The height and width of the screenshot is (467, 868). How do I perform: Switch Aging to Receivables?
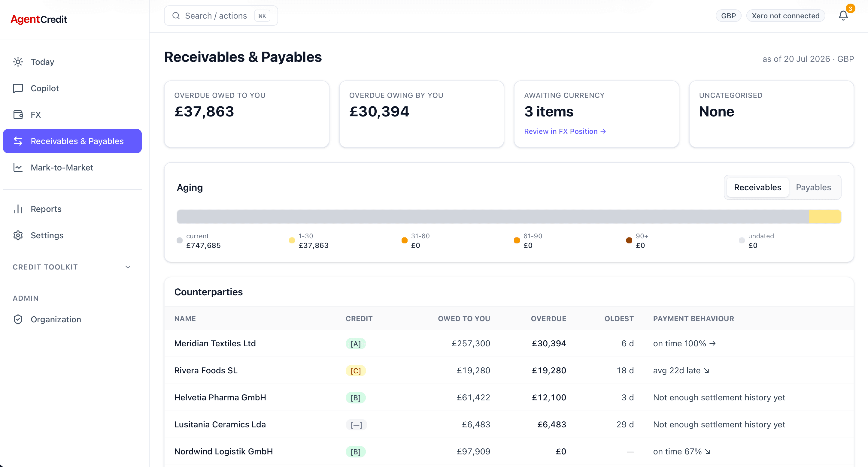tap(757, 188)
